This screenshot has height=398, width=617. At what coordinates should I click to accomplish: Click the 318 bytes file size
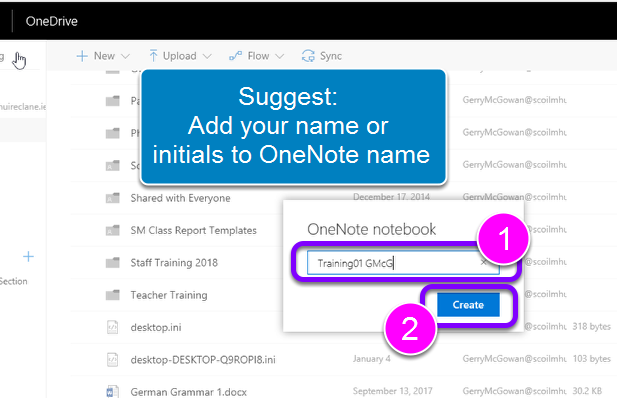(x=591, y=326)
